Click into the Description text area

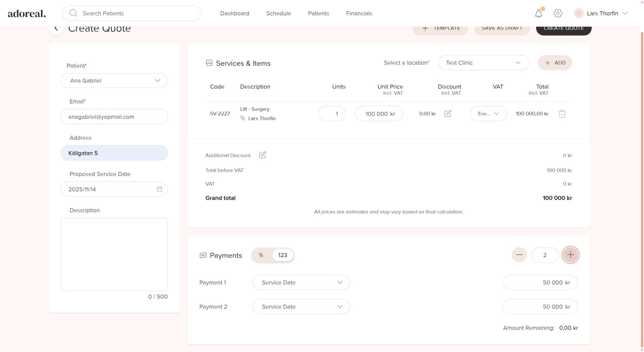[x=114, y=254]
